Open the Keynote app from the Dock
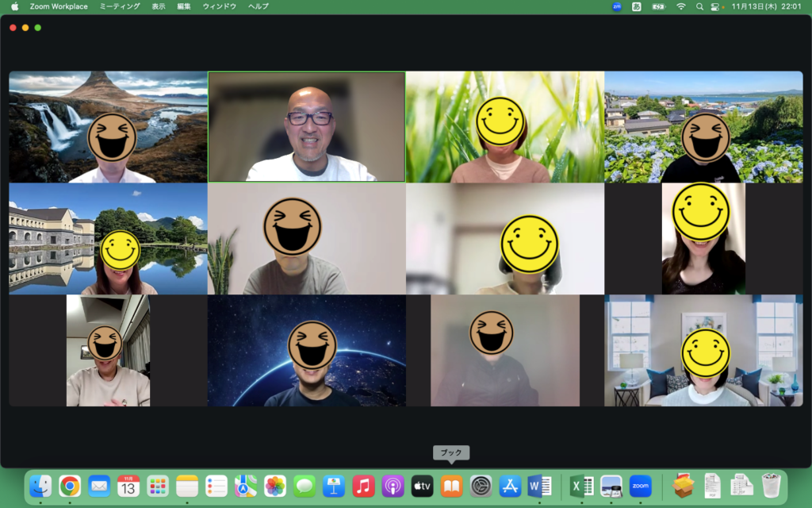 [x=334, y=486]
